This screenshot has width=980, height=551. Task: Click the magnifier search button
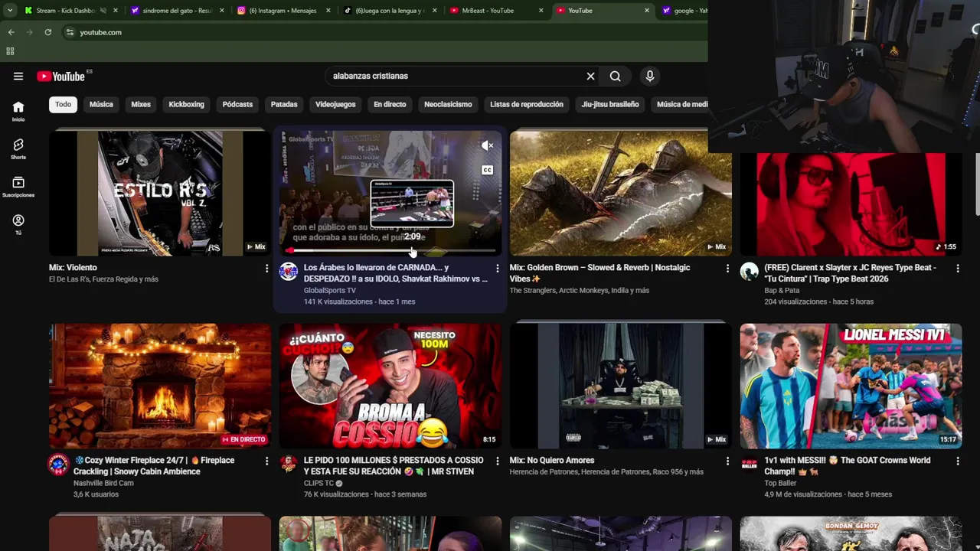[615, 76]
